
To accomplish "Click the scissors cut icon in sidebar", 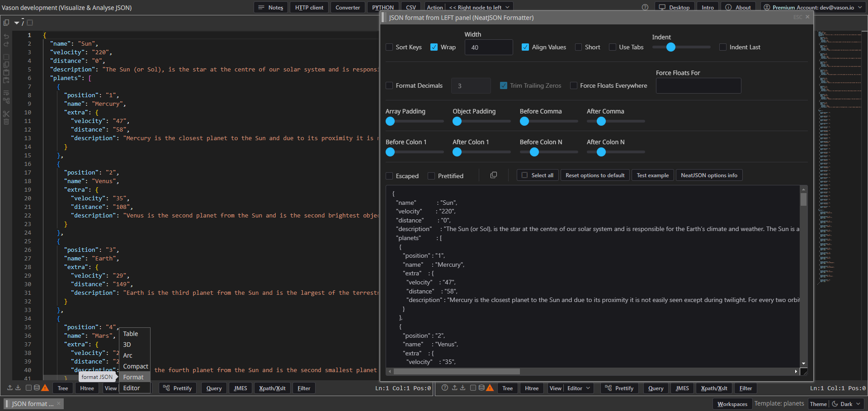I will pos(6,113).
